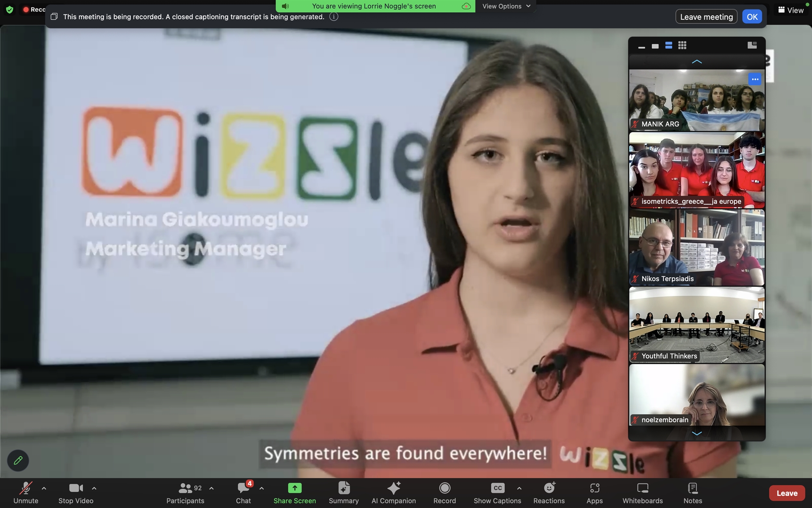Switch panel to grid gallery view
The height and width of the screenshot is (508, 812).
(682, 46)
